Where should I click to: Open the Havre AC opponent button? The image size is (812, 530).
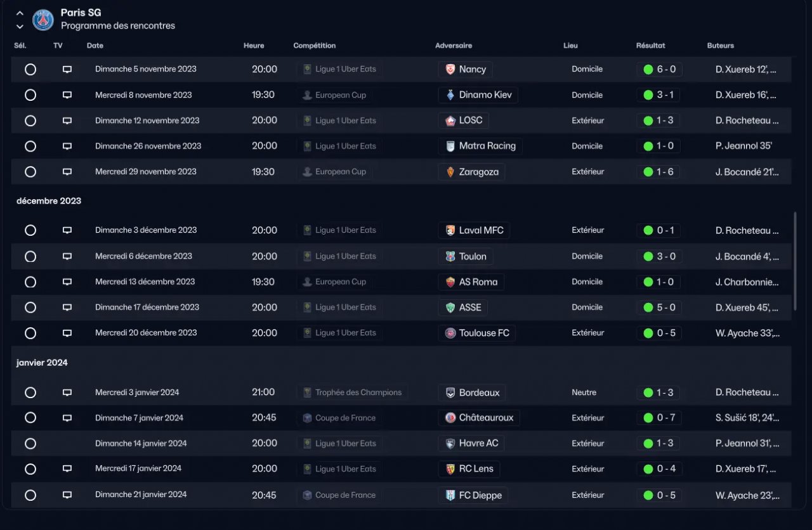[472, 444]
